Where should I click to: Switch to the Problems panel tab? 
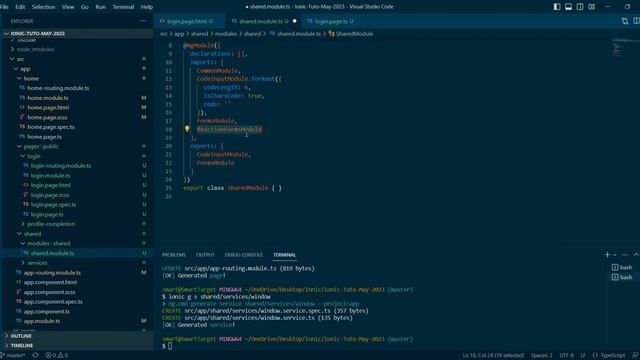click(173, 255)
